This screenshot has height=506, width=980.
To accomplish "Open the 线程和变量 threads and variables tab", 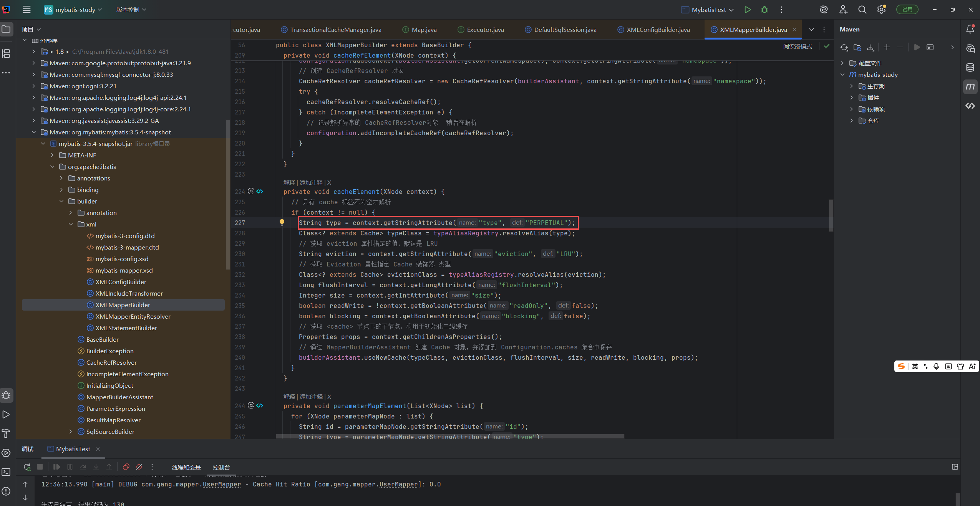I will pyautogui.click(x=186, y=467).
